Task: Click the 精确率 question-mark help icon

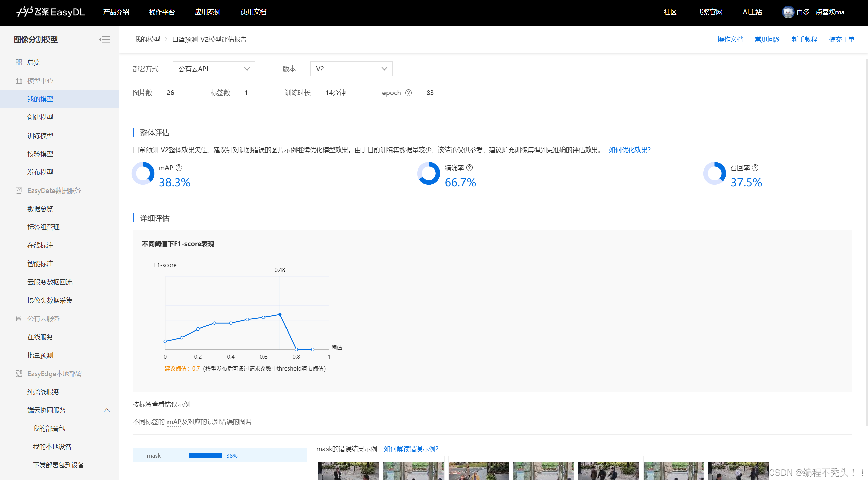Action: [x=469, y=167]
